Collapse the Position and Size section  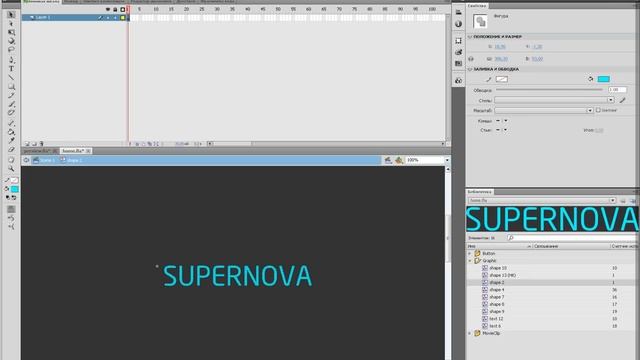point(470,37)
